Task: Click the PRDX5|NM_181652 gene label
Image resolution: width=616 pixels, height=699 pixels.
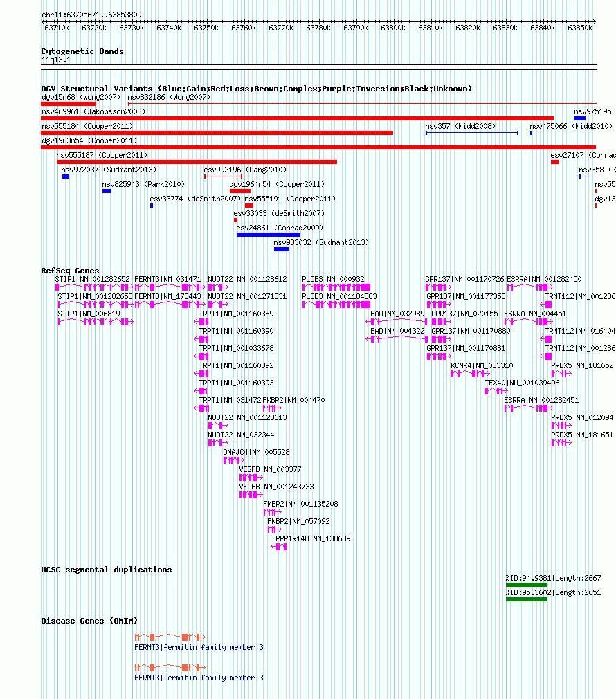Action: (582, 366)
